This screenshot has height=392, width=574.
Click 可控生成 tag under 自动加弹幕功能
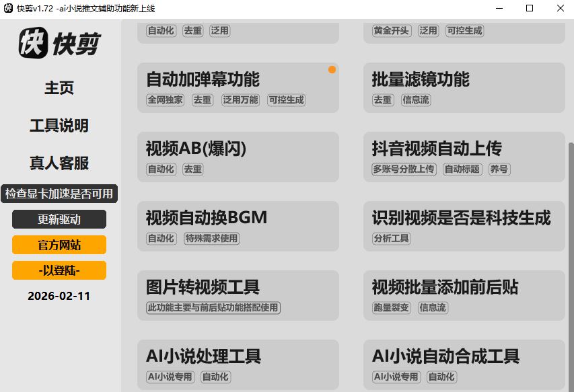click(286, 100)
